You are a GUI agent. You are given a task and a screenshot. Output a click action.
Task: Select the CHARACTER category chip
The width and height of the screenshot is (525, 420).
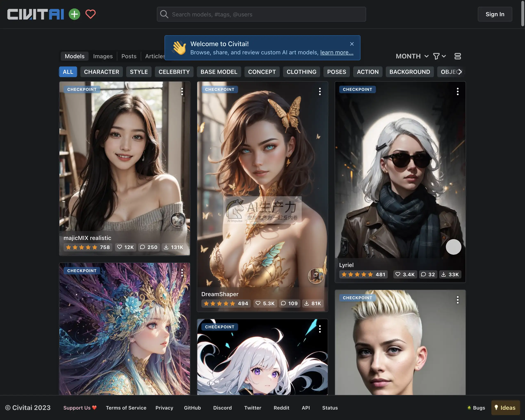click(x=102, y=72)
